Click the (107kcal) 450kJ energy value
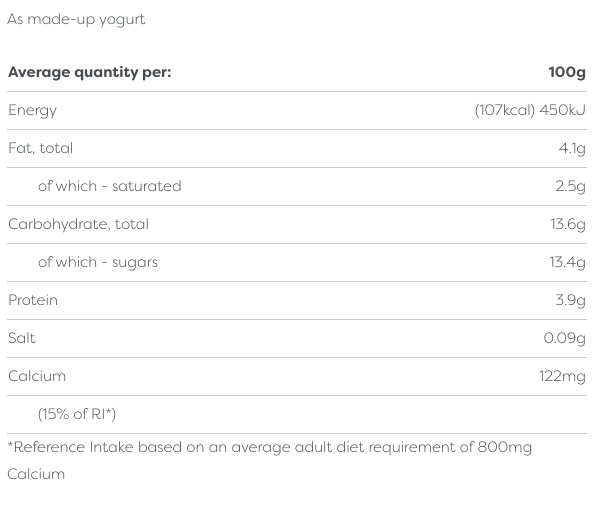The image size is (616, 509). tap(530, 110)
